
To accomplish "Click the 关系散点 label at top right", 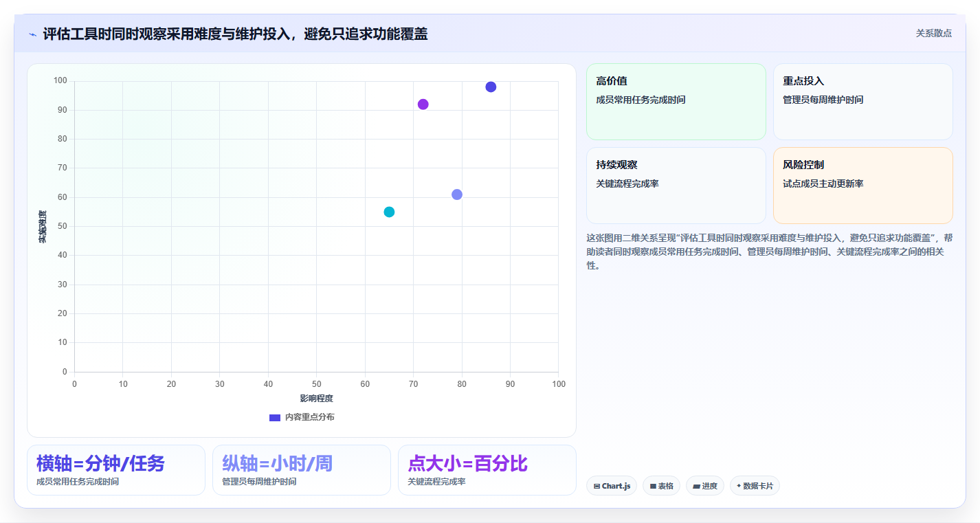I will [x=934, y=33].
